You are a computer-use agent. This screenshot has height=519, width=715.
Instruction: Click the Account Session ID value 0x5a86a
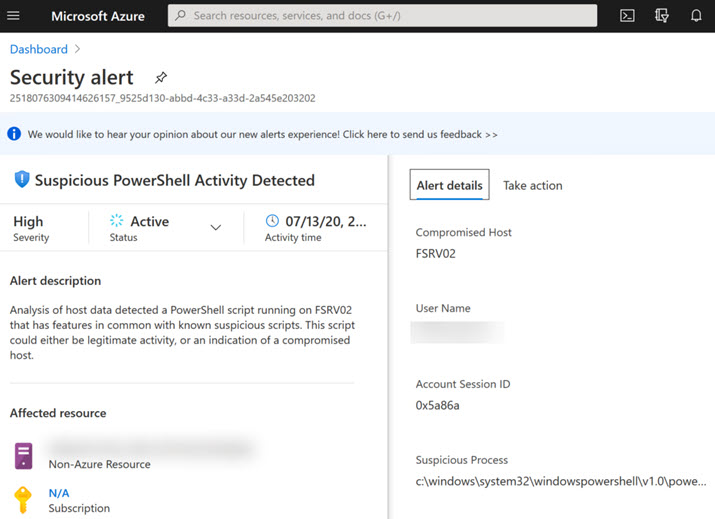437,405
